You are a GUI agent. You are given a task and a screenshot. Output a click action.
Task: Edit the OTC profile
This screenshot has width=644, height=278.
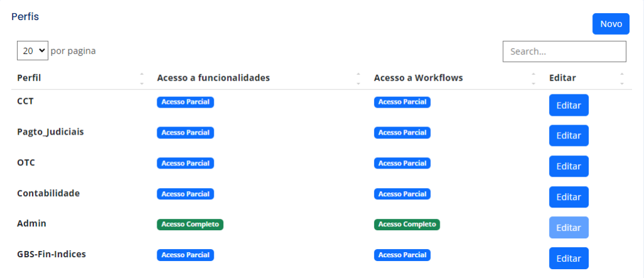569,166
